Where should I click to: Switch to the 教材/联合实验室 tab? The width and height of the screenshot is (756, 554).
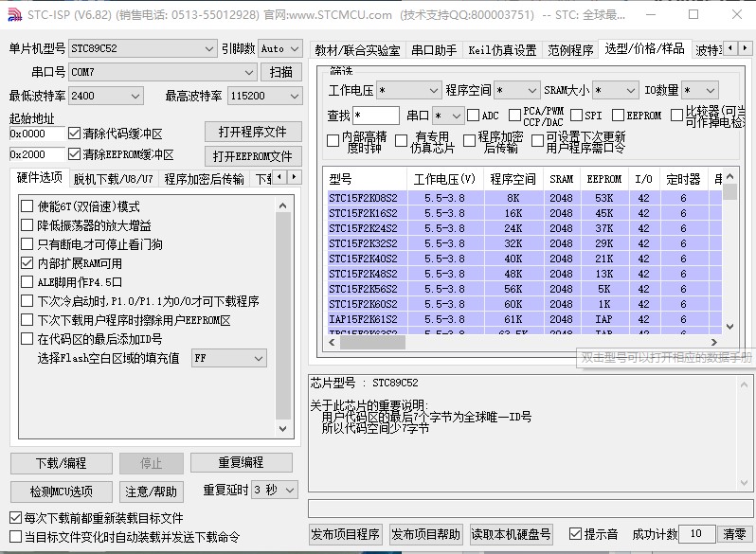[x=357, y=50]
